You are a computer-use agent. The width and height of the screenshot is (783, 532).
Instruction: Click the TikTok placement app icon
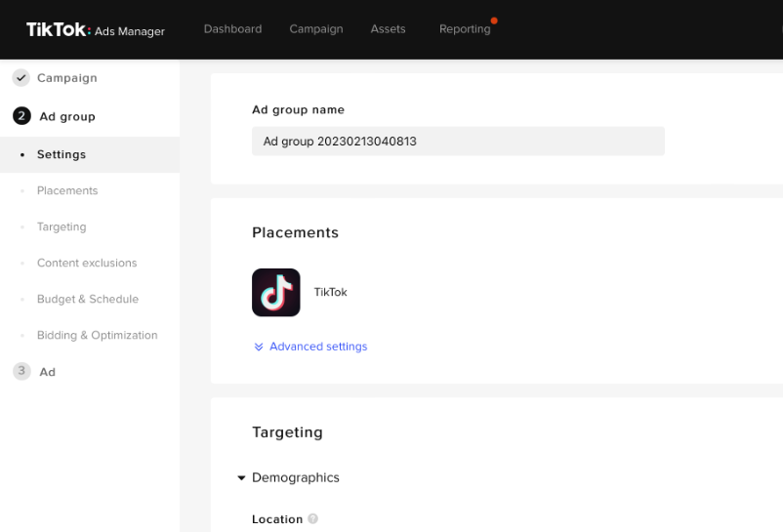pyautogui.click(x=275, y=293)
